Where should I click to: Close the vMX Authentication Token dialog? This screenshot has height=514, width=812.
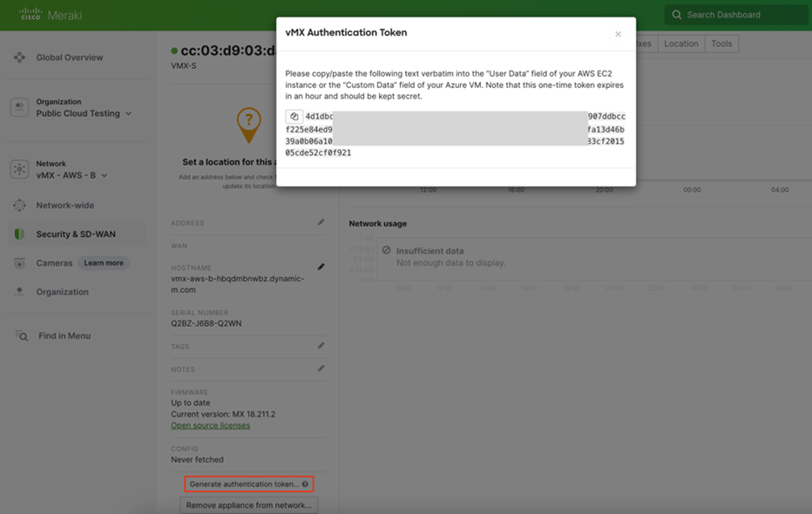[618, 34]
